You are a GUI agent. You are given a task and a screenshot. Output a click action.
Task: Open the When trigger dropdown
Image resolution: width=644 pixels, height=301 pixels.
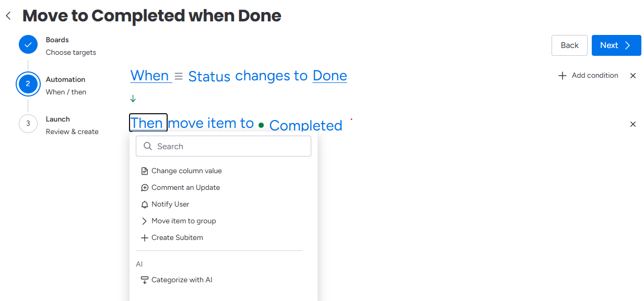coord(151,76)
